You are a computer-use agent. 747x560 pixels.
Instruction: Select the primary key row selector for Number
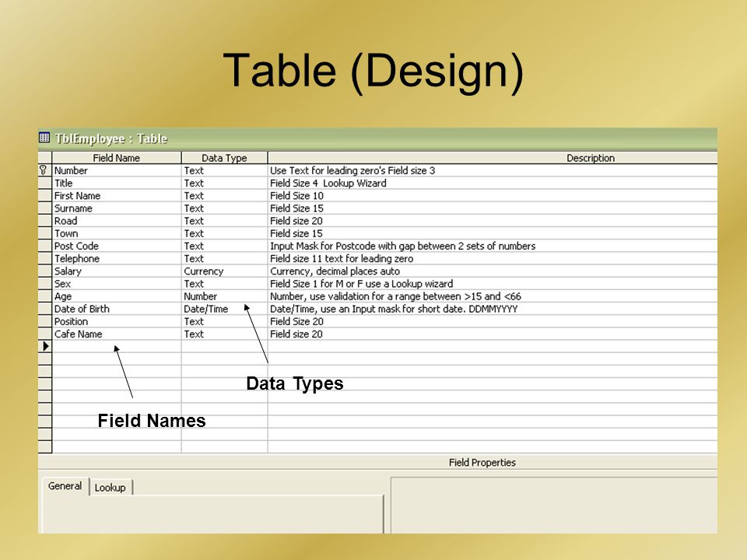[x=45, y=170]
